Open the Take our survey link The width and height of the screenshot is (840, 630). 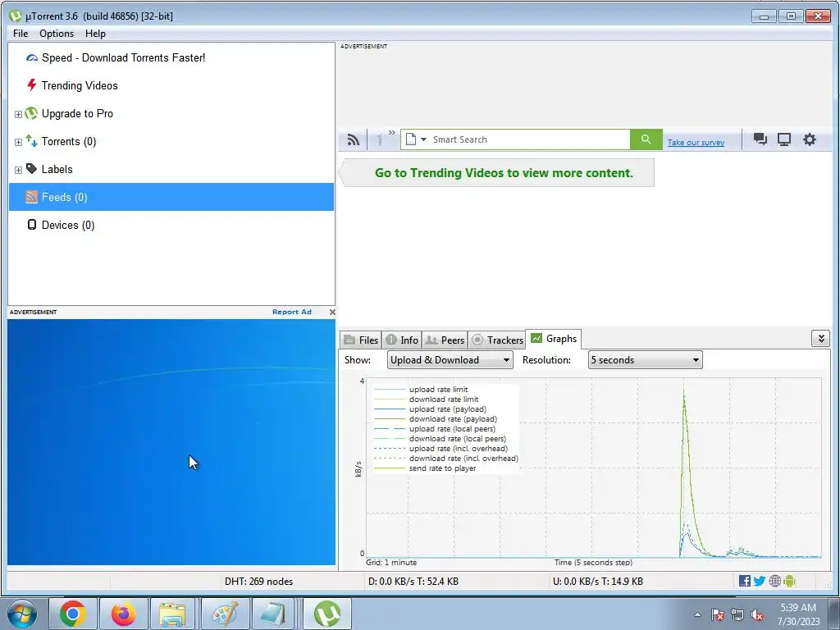(696, 143)
